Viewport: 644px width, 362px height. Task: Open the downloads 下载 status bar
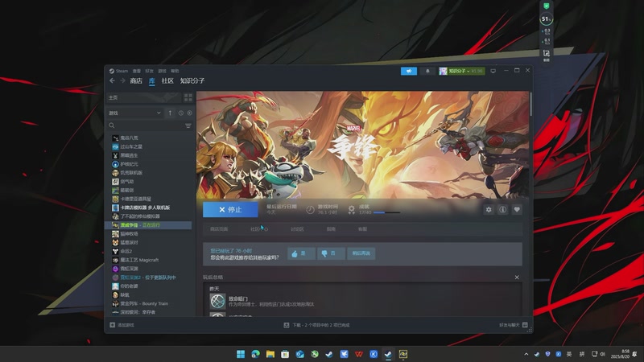coord(316,325)
